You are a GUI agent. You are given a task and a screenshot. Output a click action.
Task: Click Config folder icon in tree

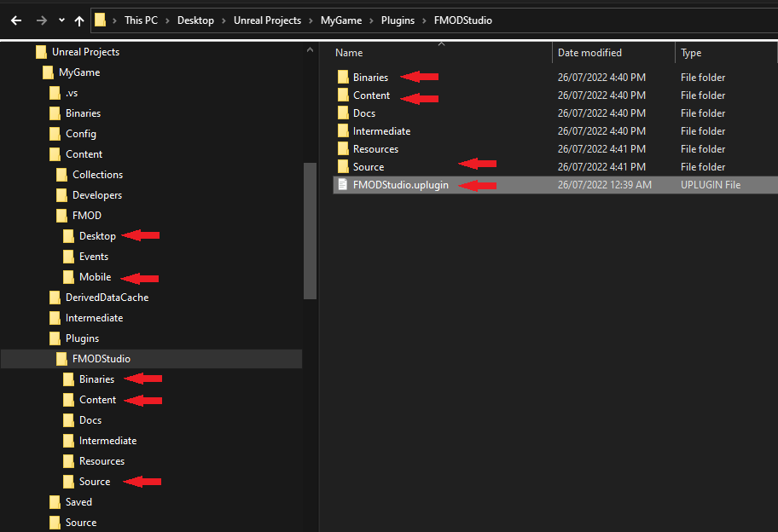(x=55, y=133)
